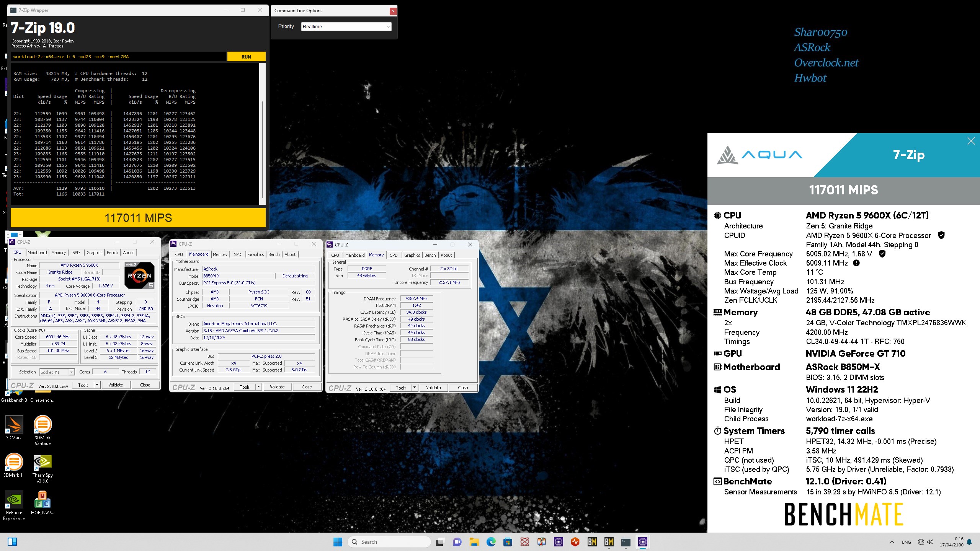980x551 pixels.
Task: Open the ThermSpy v3.3.0 desktop shortcut
Action: pos(42,468)
